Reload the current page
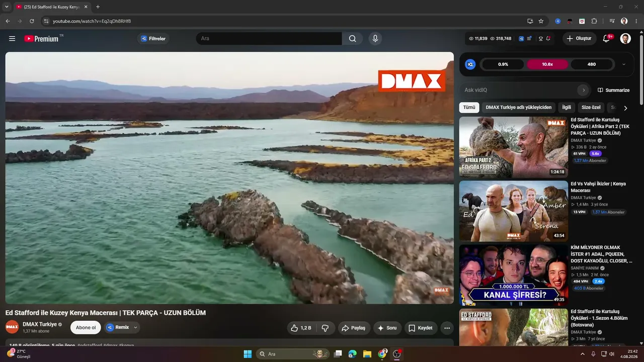Viewport: 644px width, 362px height. (x=32, y=21)
